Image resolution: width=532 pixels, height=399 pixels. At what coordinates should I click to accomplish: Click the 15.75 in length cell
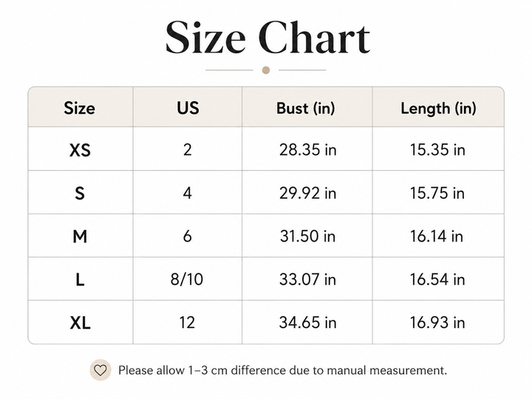437,193
